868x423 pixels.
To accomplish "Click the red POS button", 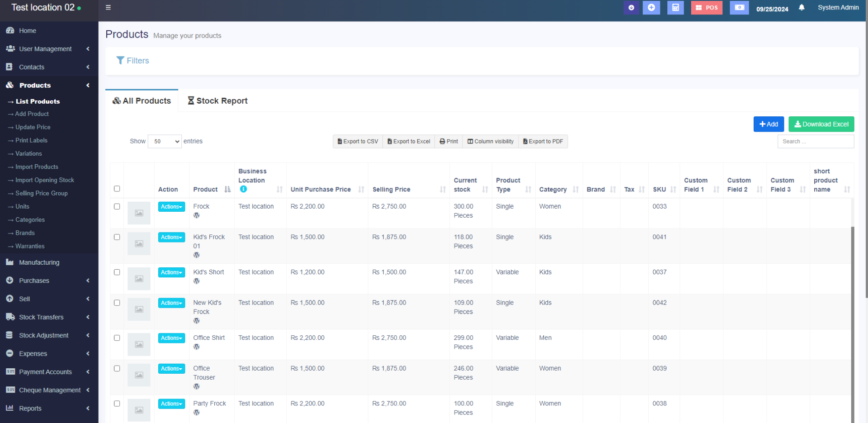I will click(707, 8).
